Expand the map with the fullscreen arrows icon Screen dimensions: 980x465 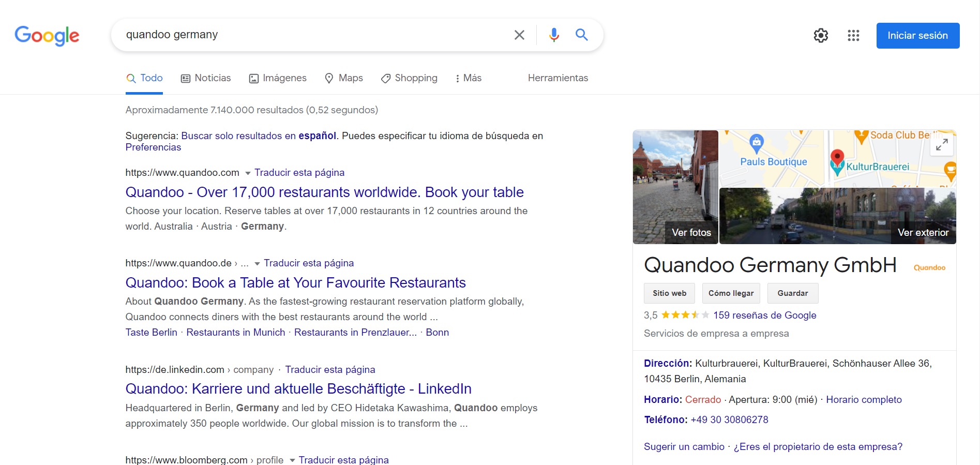click(x=942, y=144)
